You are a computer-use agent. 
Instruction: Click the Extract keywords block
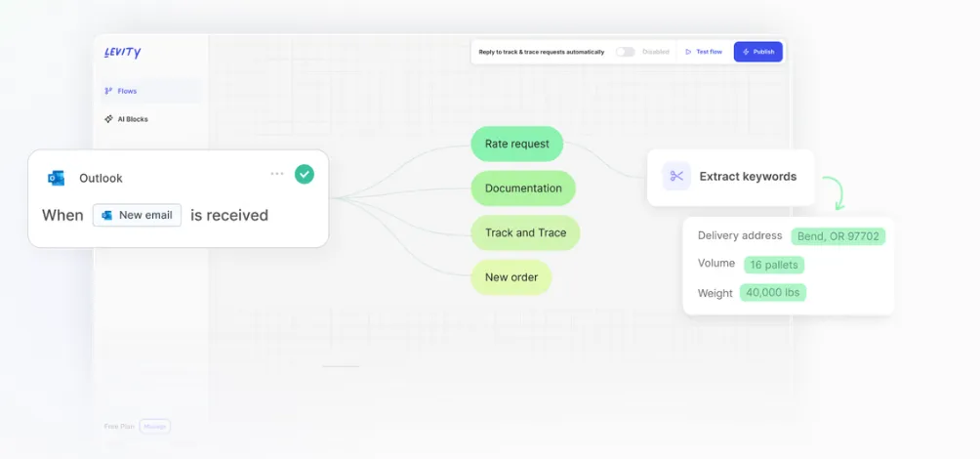point(731,177)
